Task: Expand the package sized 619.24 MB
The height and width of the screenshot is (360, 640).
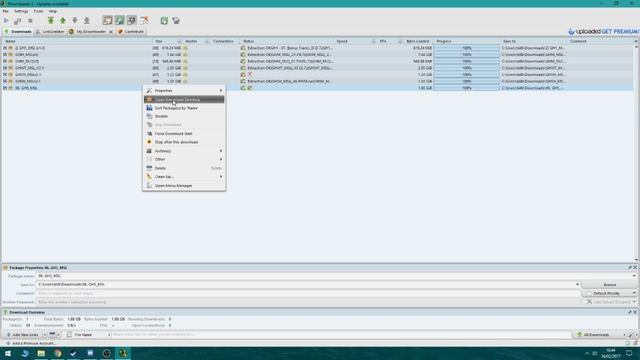Action: (5, 48)
